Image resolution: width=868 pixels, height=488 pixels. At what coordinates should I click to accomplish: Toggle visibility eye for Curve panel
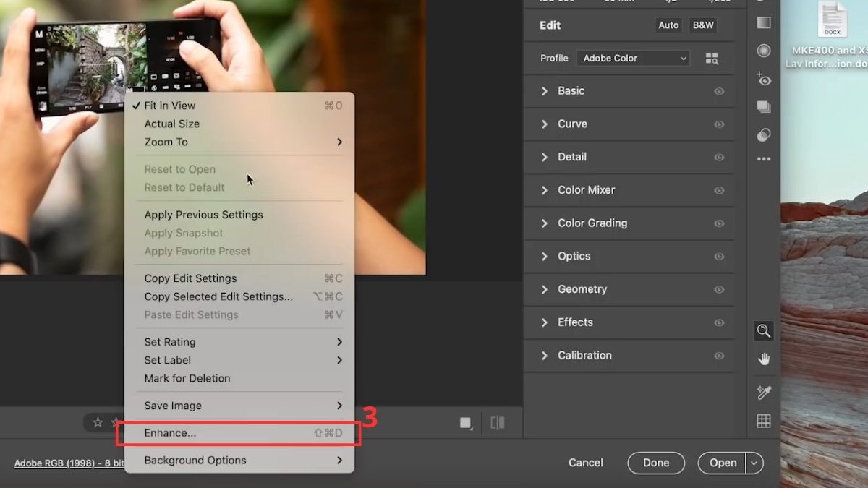(x=719, y=124)
